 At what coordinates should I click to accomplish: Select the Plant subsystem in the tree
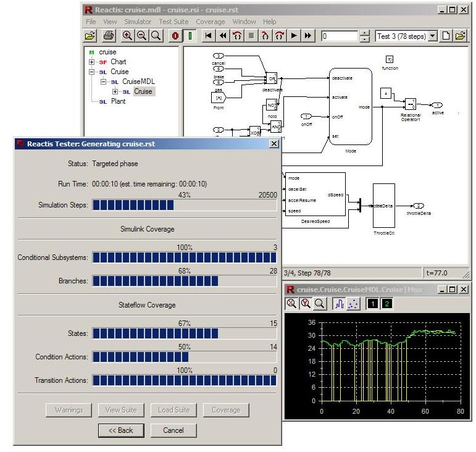(118, 101)
